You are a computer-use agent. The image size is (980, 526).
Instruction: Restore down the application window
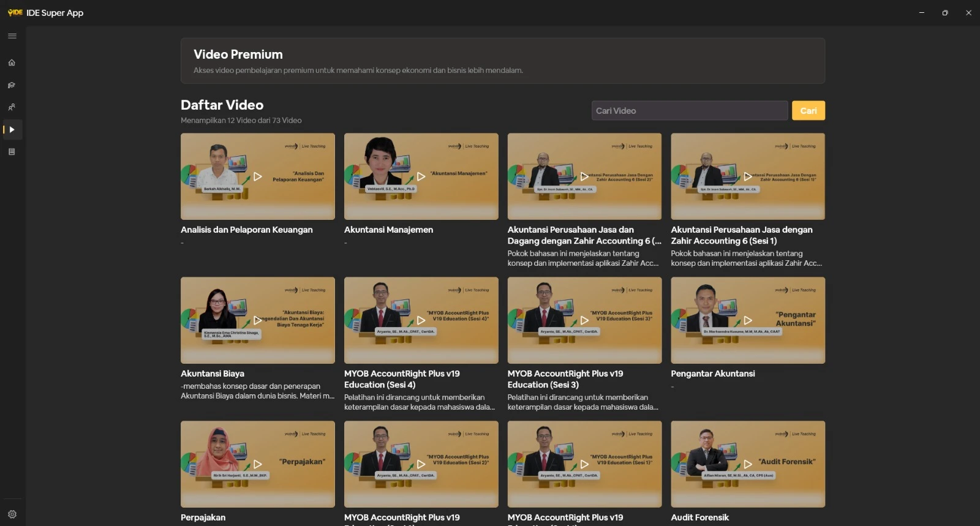(x=945, y=13)
